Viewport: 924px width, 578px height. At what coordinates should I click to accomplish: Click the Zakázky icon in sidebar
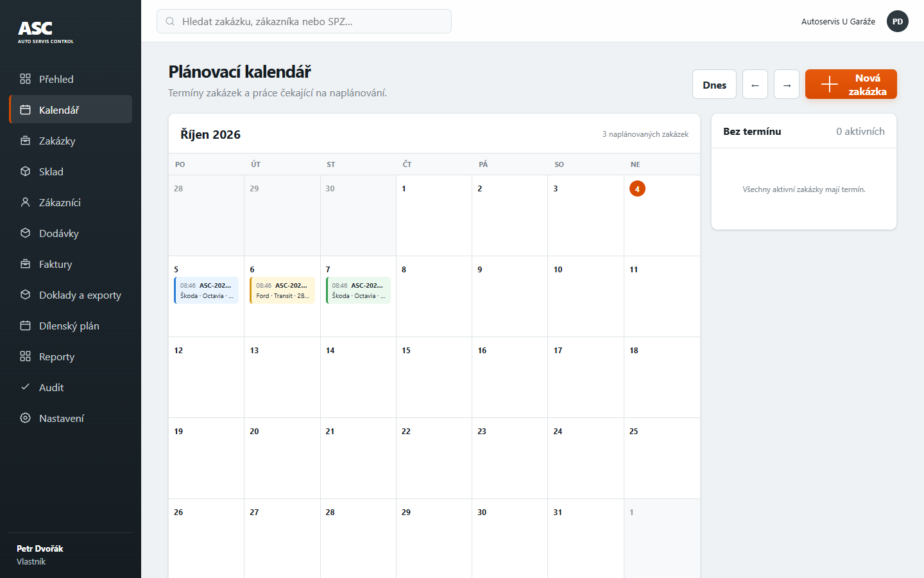click(x=25, y=141)
